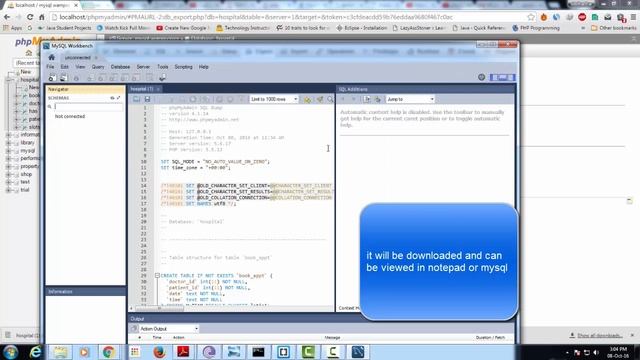This screenshot has width=640, height=360.
Task: Save script with the floppy disk icon
Action: 147,99
